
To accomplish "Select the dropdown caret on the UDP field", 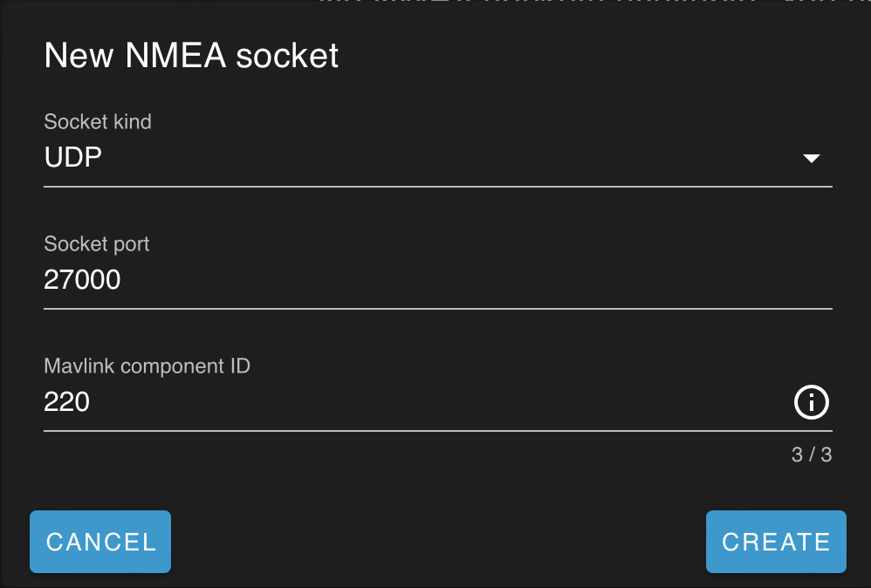I will pos(812,158).
